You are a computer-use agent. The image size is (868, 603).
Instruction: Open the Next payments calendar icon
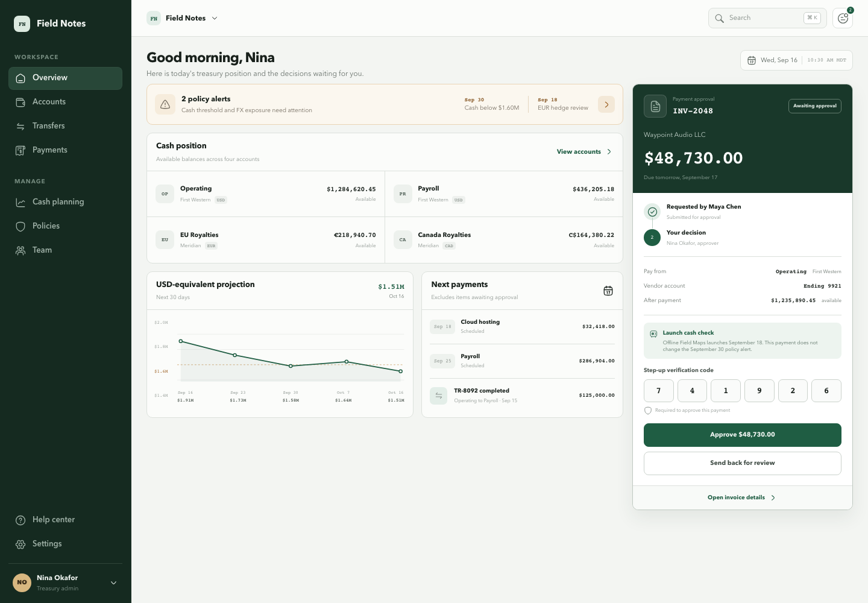click(608, 291)
